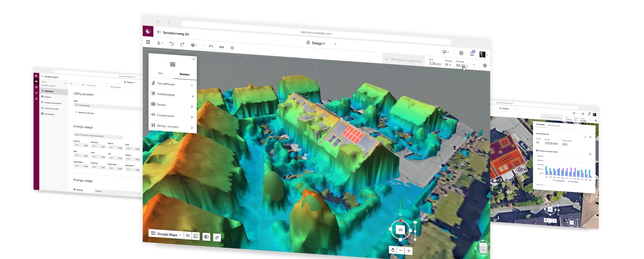Expand the Panels row
Screen dimensions: 644x259
coord(172,105)
